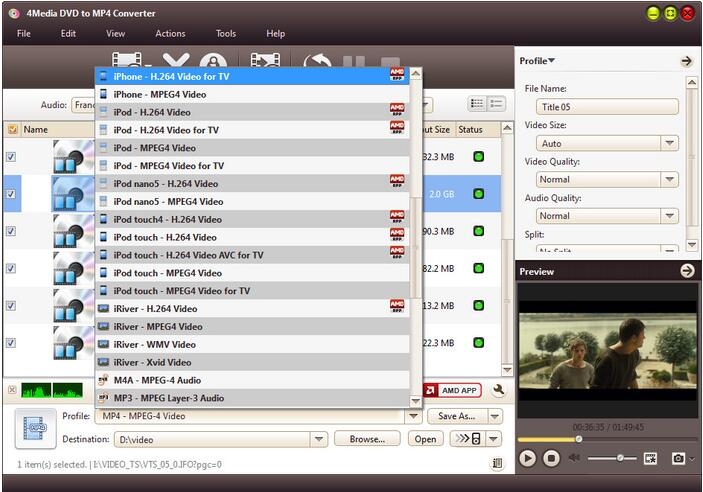
Task: Open the snapshot options arrow
Action: [693, 458]
